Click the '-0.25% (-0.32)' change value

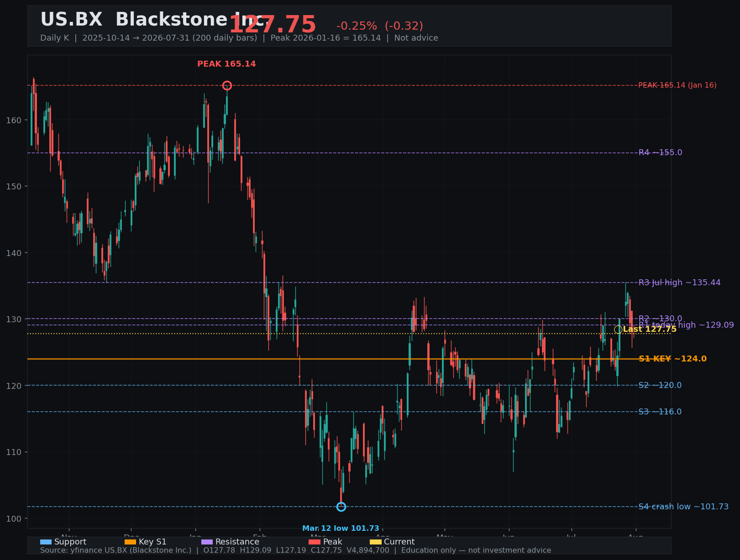coord(380,26)
